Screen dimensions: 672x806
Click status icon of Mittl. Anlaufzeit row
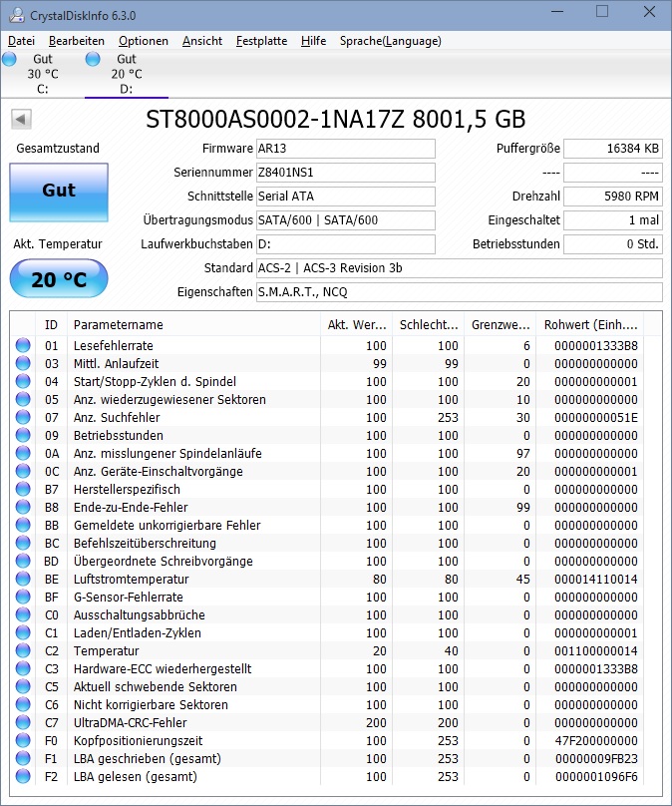click(x=23, y=363)
